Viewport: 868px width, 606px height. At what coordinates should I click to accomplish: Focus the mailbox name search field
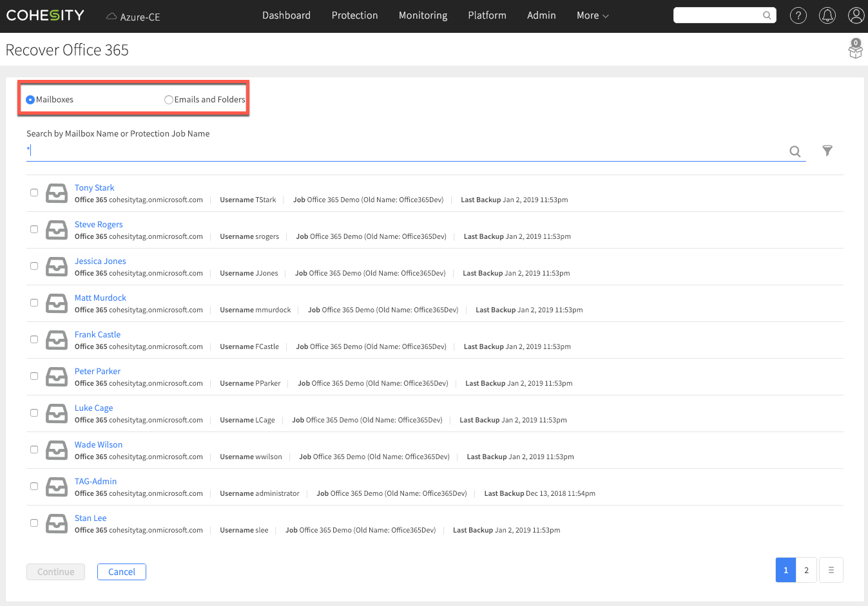[406, 151]
